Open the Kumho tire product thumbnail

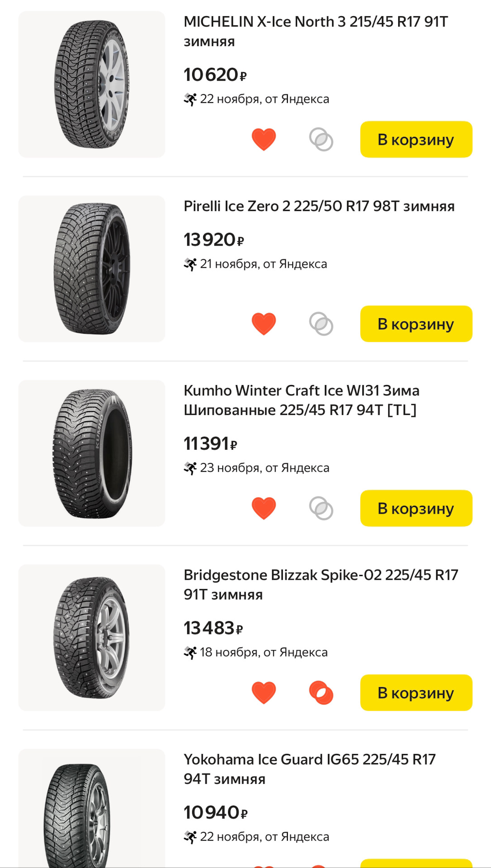pos(92,453)
